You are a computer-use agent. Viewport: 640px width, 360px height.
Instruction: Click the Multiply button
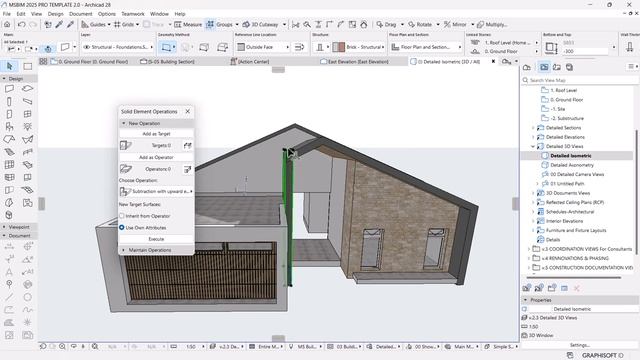(492, 24)
